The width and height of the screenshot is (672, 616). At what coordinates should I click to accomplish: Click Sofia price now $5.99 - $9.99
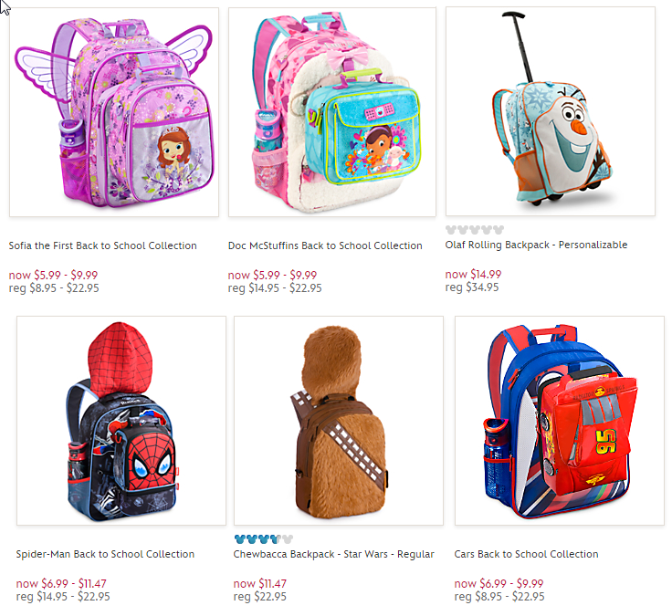pos(53,275)
